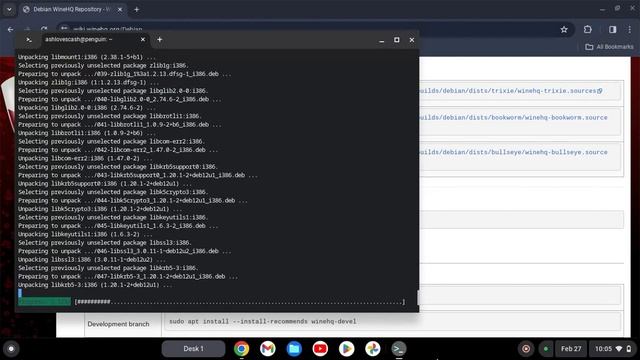The height and width of the screenshot is (360, 640).
Task: Click 'Selecting previously unselected package libssl3:i386' line
Action: pos(104,242)
